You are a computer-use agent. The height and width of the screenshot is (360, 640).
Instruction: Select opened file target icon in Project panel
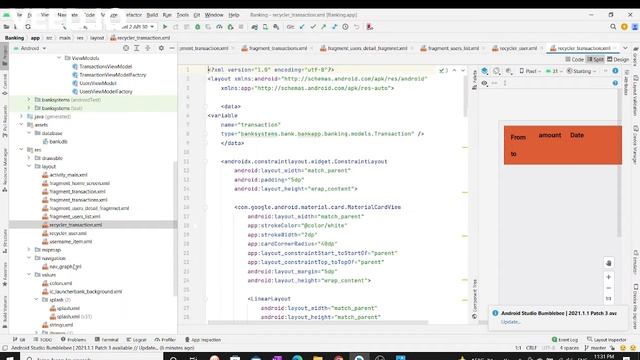pos(126,48)
